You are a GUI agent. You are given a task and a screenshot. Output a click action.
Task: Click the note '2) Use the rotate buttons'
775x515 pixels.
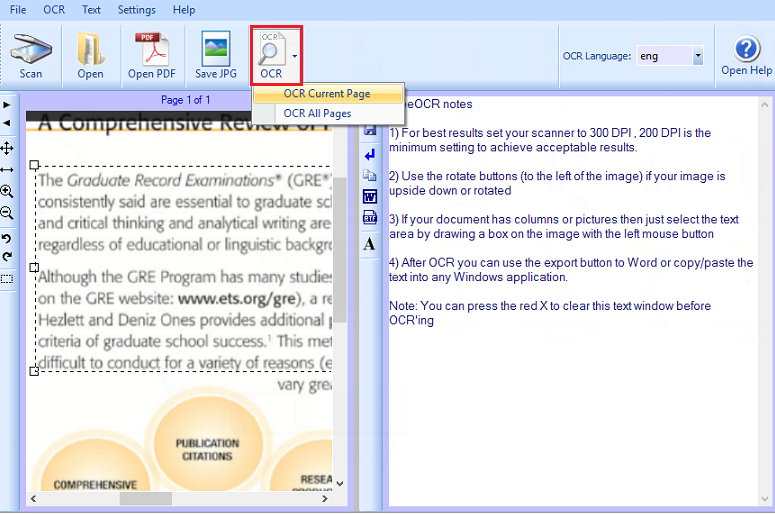point(557,183)
